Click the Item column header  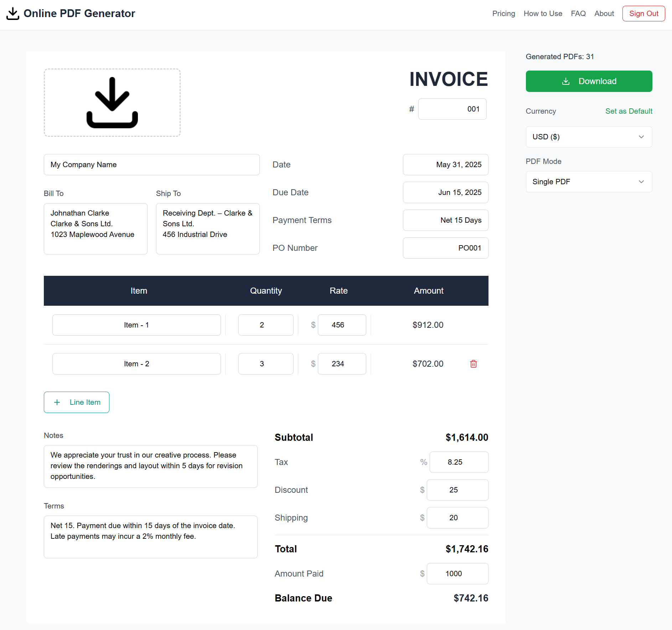coord(139,291)
